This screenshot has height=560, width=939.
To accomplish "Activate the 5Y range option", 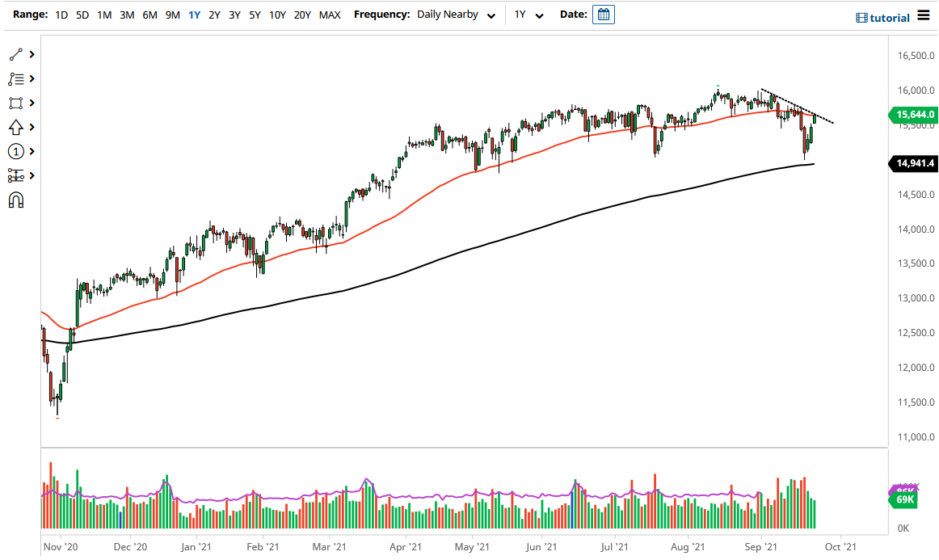I will [254, 15].
